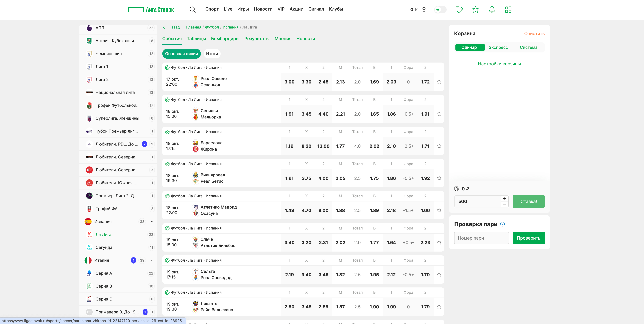Open the apps grid menu icon

(x=508, y=9)
